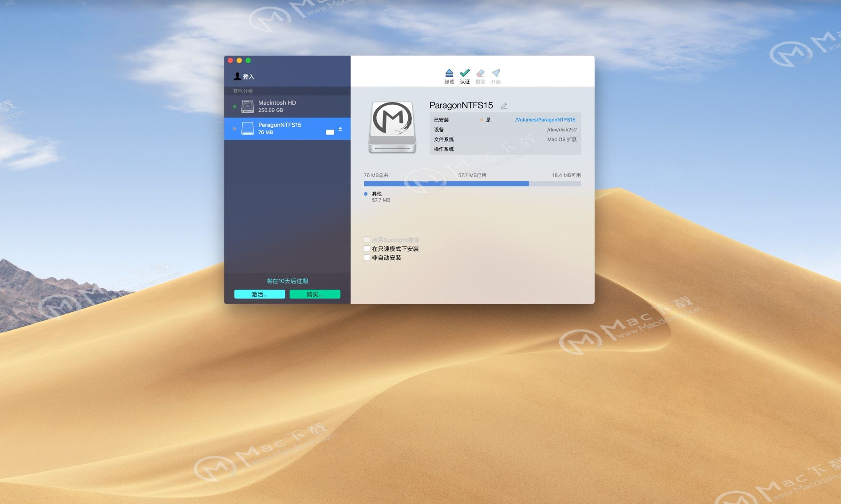
Task: Click the Startup (开始) rocket icon
Action: tap(496, 73)
